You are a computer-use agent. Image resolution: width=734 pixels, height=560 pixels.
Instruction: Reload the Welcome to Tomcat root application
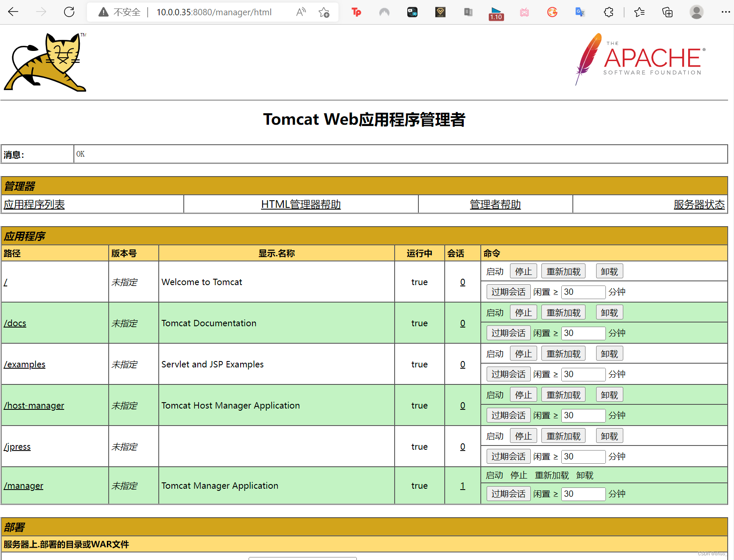[563, 272]
